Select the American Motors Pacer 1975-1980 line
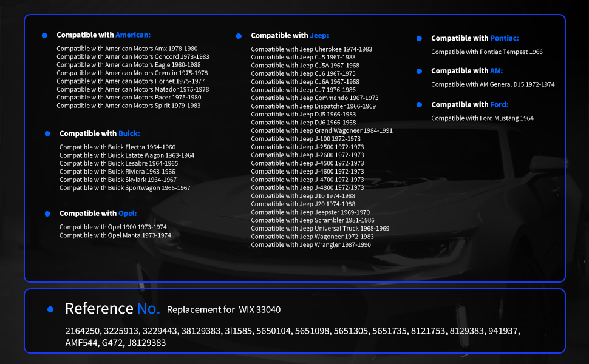 (x=129, y=97)
